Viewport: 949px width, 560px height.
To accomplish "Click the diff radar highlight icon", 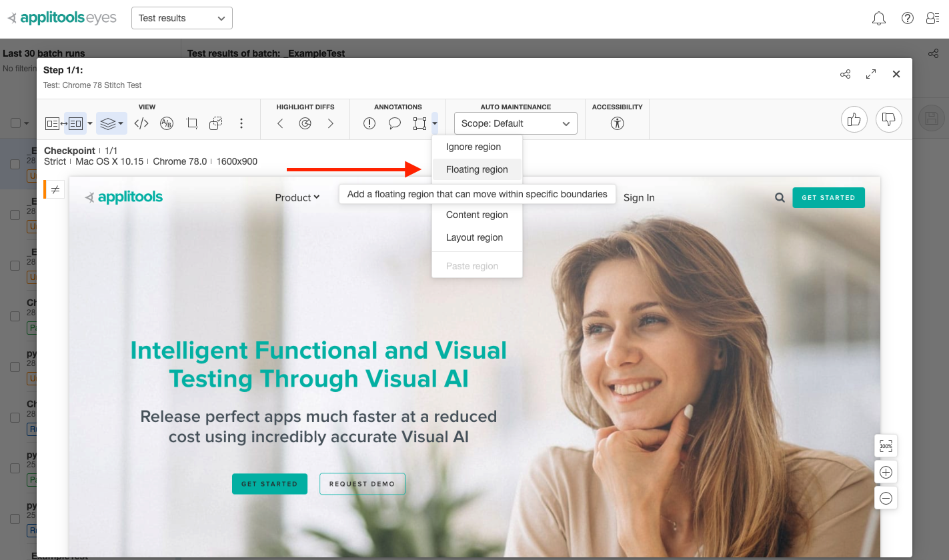I will click(x=305, y=123).
